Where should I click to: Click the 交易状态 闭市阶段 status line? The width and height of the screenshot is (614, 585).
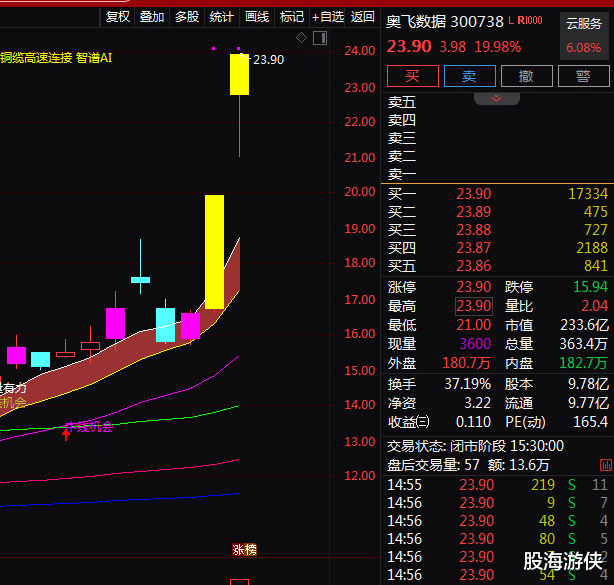click(475, 446)
